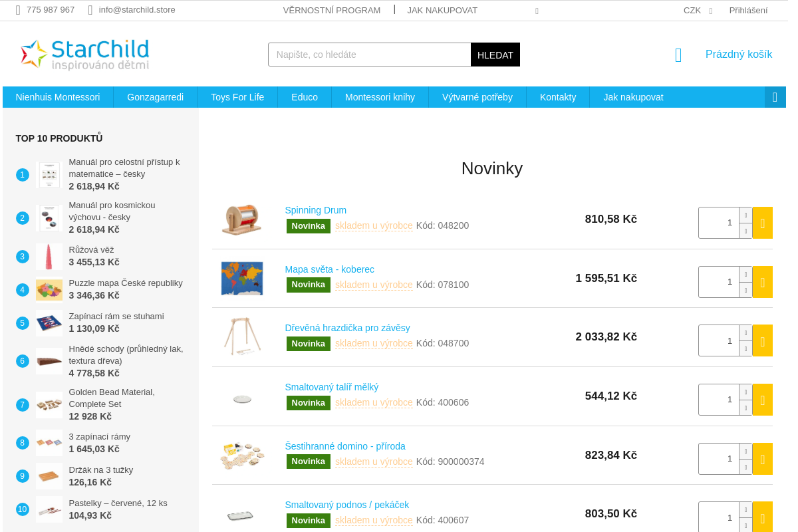
Task: Open Dřevěná hrazdička pro závěsy link
Action: pos(348,328)
